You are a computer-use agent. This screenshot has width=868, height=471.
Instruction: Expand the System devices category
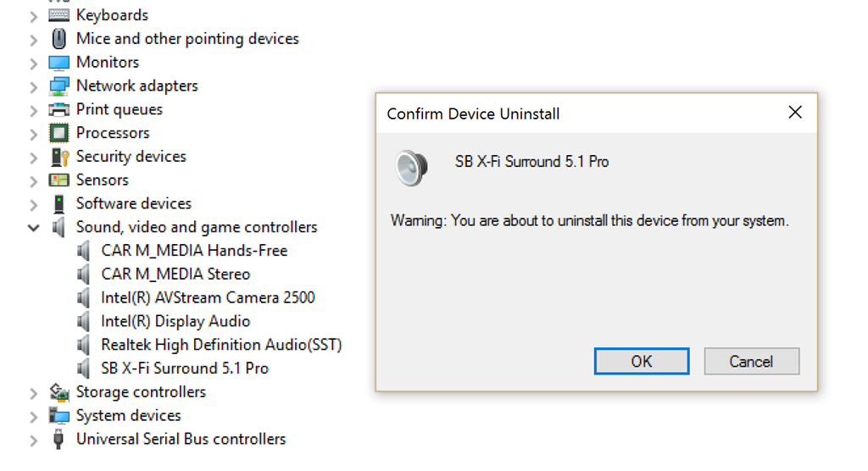[x=33, y=416]
